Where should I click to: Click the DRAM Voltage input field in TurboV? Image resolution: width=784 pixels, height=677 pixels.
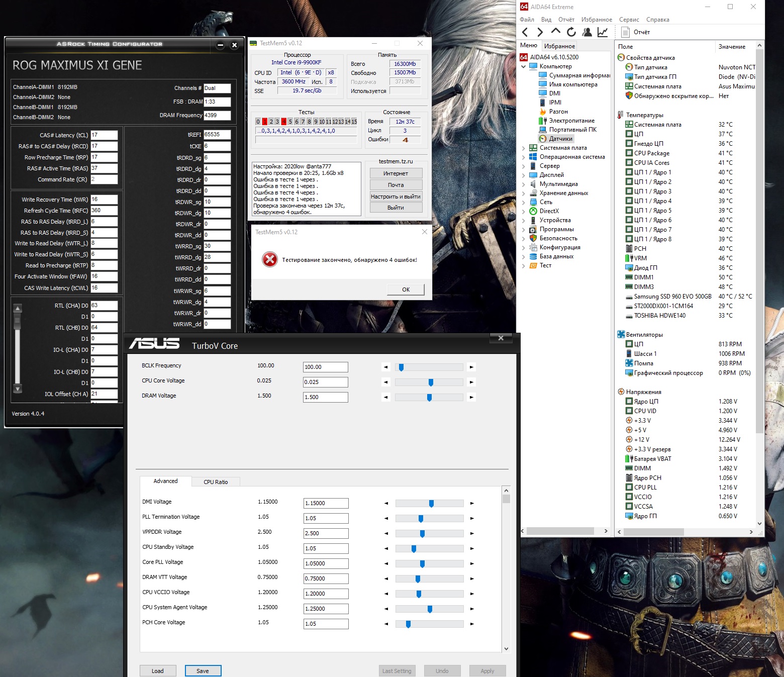coord(326,397)
